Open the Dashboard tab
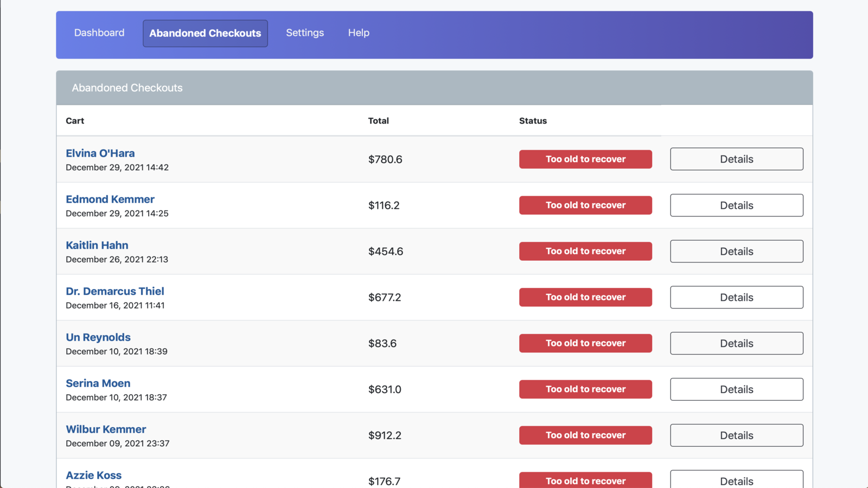This screenshot has height=488, width=868. click(x=99, y=33)
